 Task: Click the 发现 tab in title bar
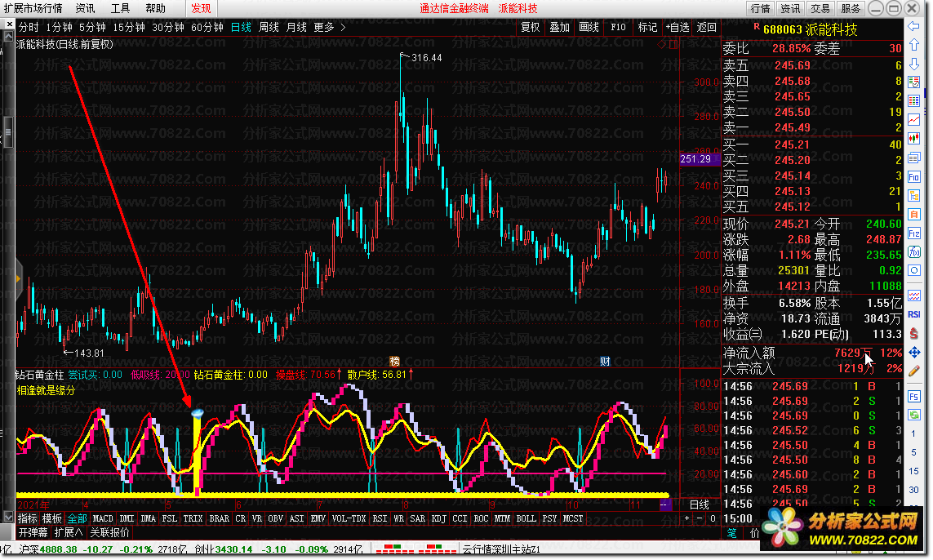coord(201,8)
